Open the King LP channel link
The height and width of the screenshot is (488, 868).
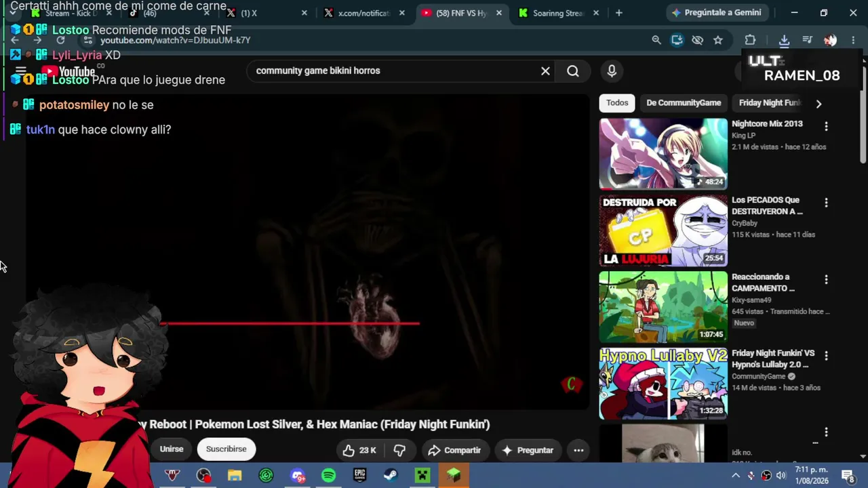(743, 136)
